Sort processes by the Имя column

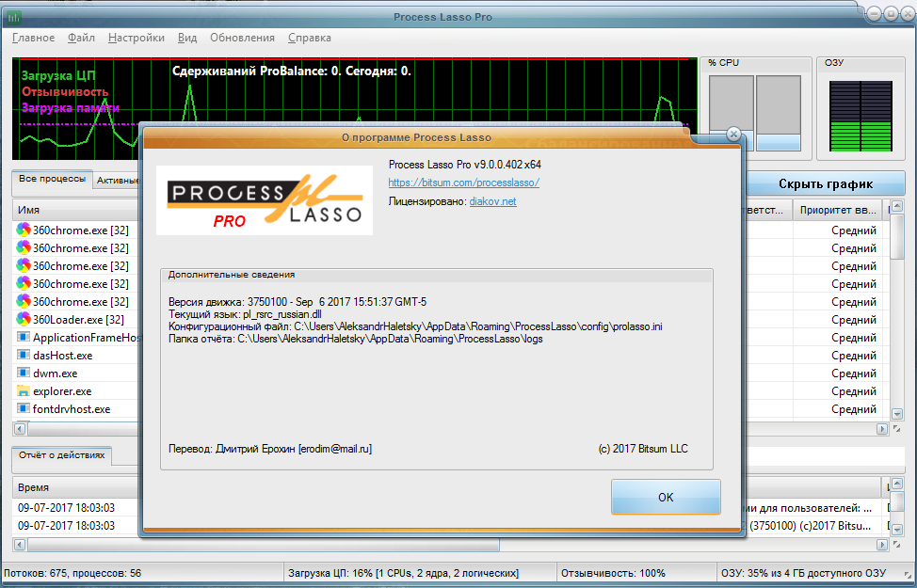coord(75,210)
